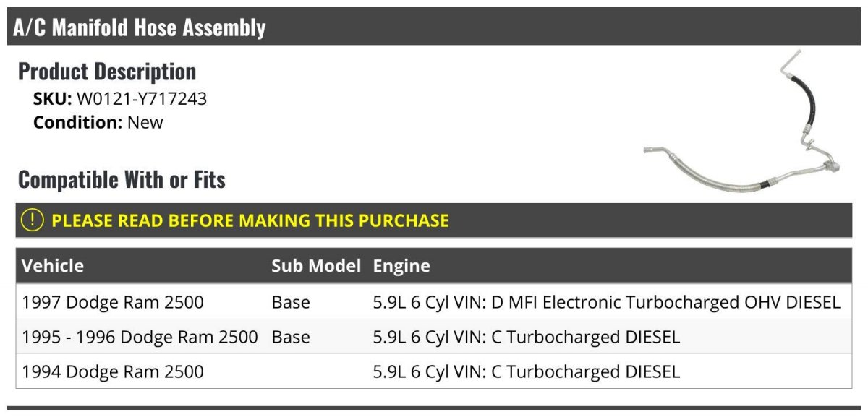Select the 1994 Dodge Ram 2500 row

(x=434, y=371)
